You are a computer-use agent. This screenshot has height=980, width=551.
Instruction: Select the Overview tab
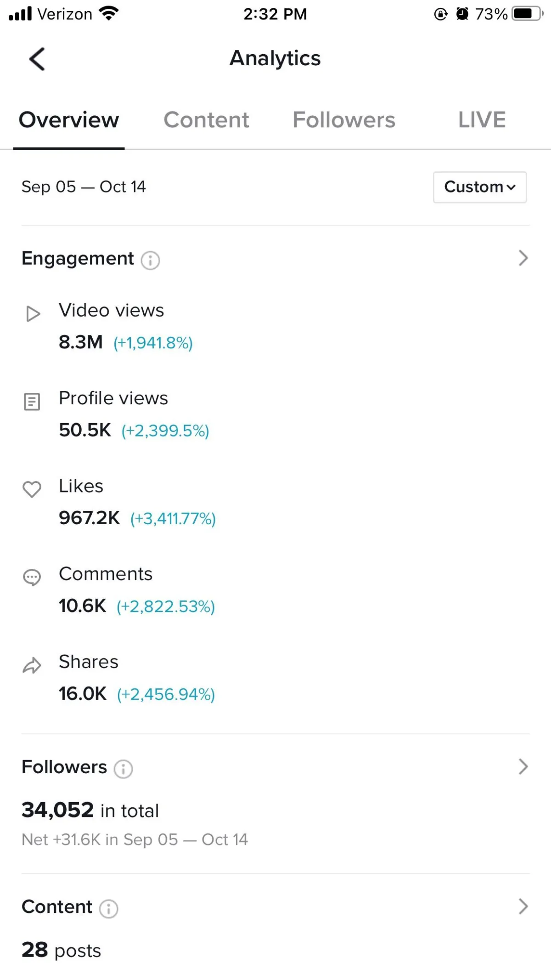point(69,120)
